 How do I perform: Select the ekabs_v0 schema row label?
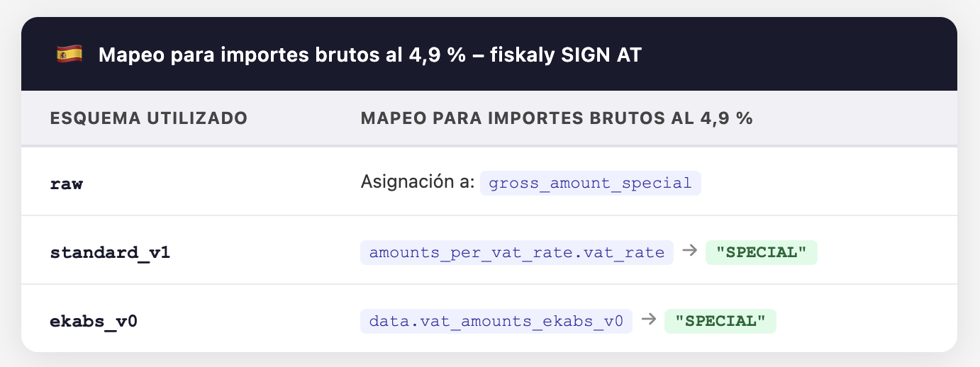(93, 321)
